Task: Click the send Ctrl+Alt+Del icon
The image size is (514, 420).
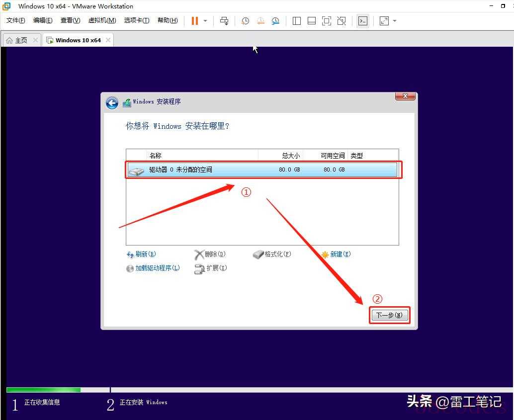Action: (224, 21)
